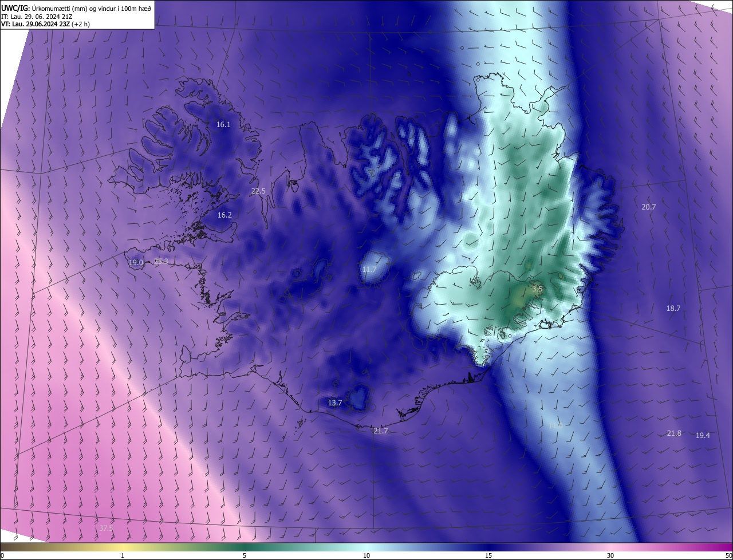The image size is (733, 560).
Task: Click the colorbar tick label 10
Action: 366,555
